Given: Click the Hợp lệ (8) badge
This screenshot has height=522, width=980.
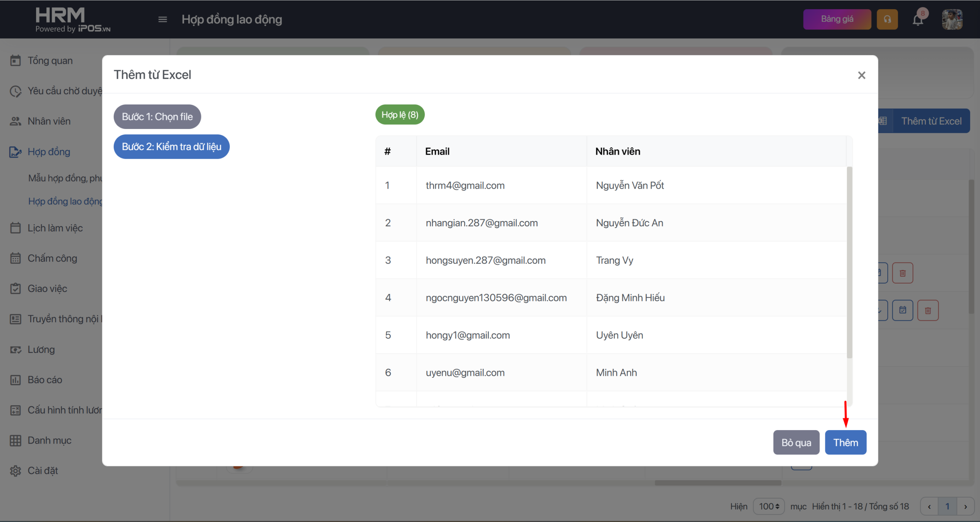Looking at the screenshot, I should 400,115.
